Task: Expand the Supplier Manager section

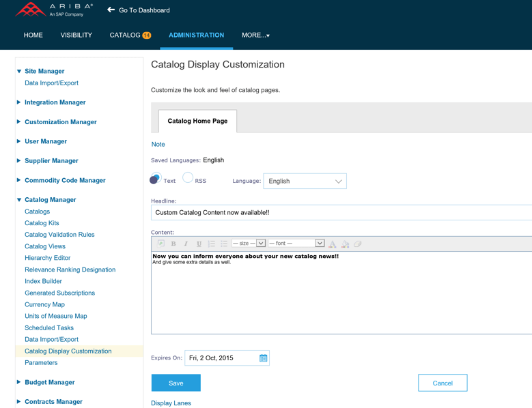Action: (18, 160)
